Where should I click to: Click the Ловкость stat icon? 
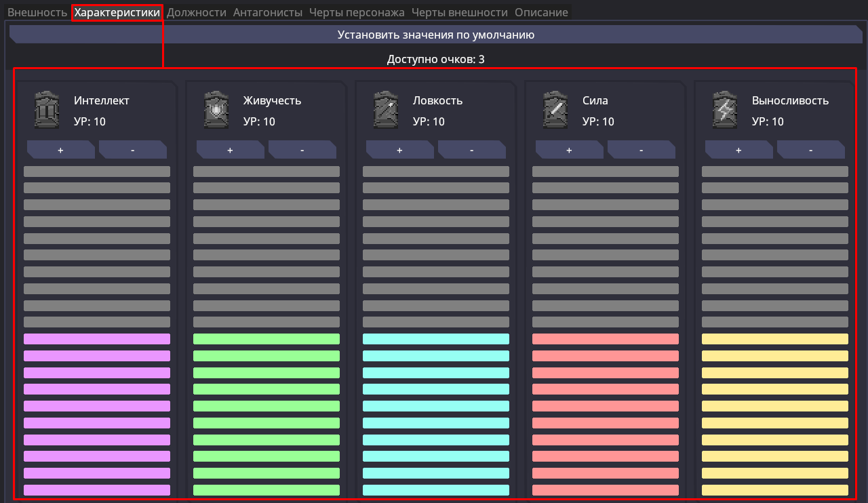point(386,110)
